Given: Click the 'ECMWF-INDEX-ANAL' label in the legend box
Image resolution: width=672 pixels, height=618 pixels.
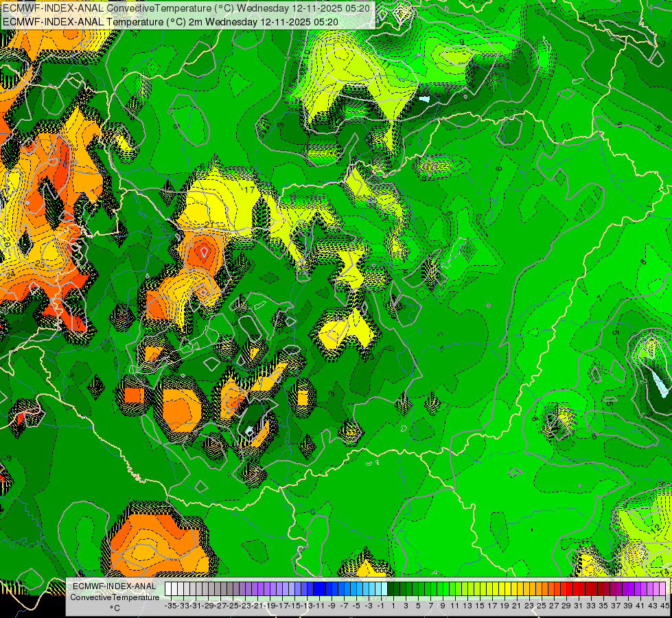Looking at the screenshot, I should tap(115, 586).
